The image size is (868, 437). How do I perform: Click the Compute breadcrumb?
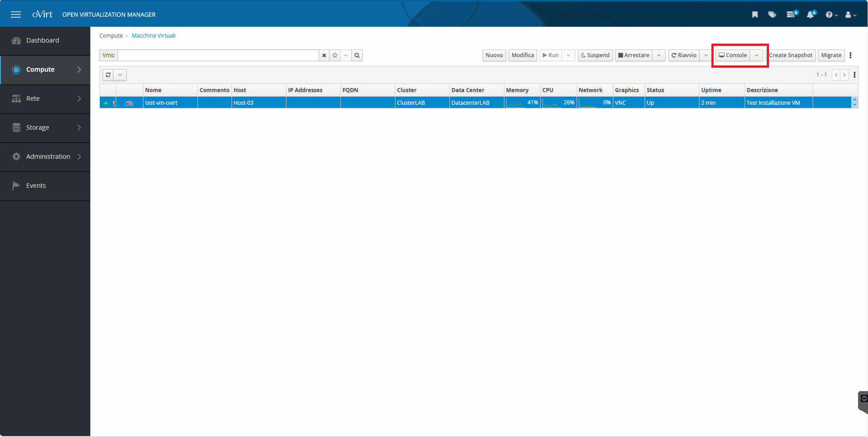pyautogui.click(x=111, y=36)
